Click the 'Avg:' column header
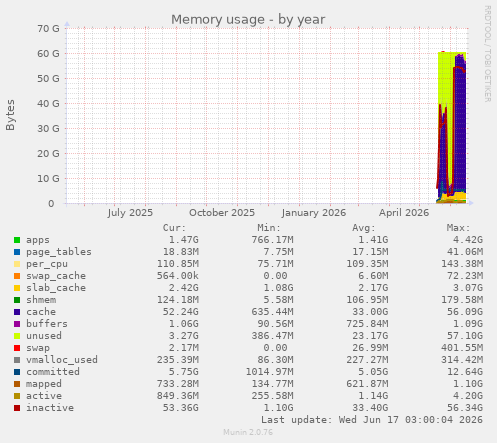The height and width of the screenshot is (443, 497). coord(364,228)
